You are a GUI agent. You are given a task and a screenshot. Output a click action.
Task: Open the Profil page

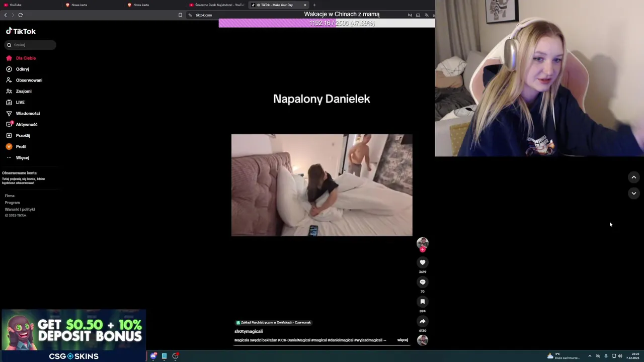[21, 147]
